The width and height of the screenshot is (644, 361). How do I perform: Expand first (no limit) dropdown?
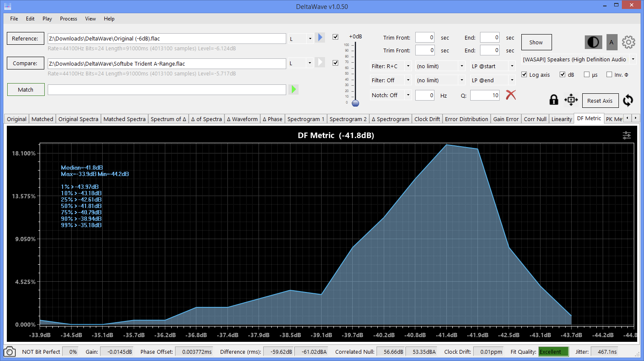(440, 66)
